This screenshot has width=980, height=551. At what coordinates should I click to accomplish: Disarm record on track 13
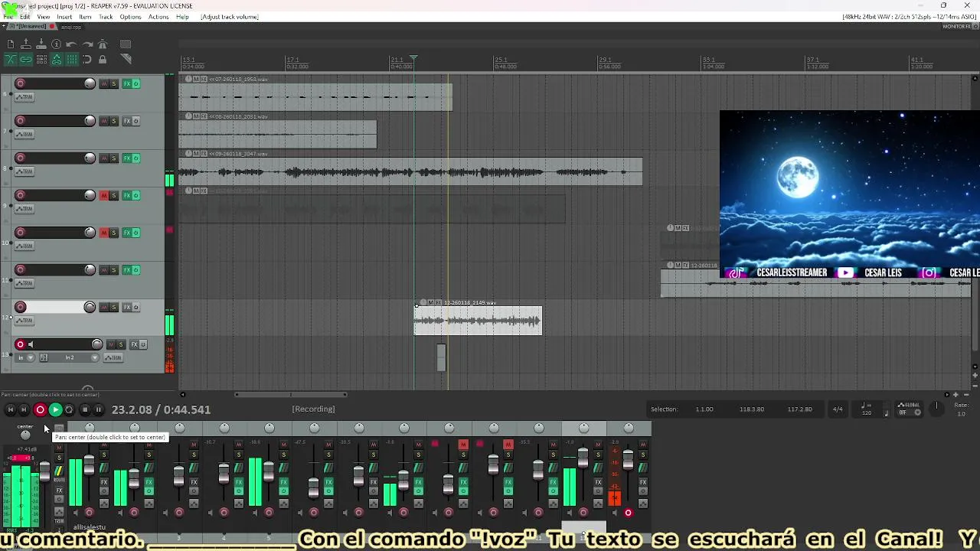pyautogui.click(x=21, y=344)
